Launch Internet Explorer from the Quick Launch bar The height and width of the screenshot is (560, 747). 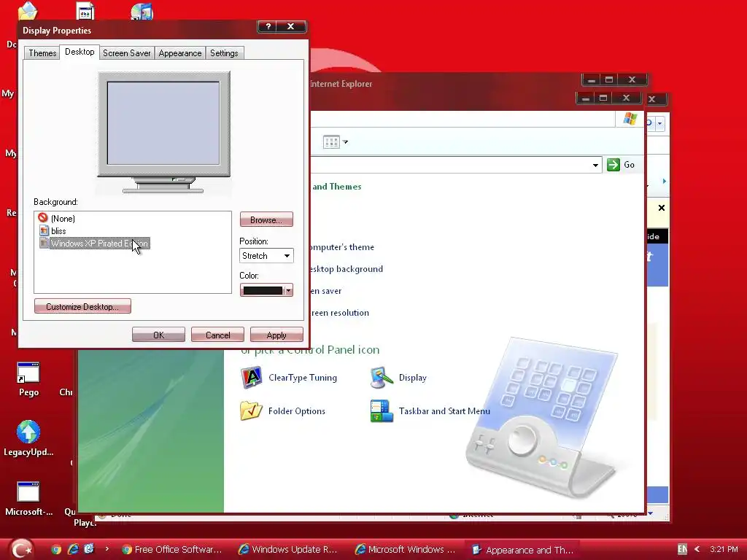pyautogui.click(x=73, y=549)
